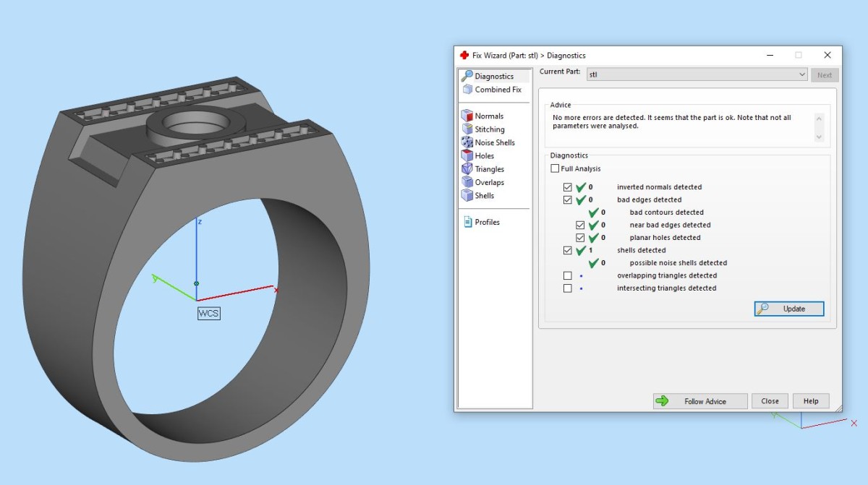
Task: Click the WCS label in viewport
Action: click(x=208, y=313)
